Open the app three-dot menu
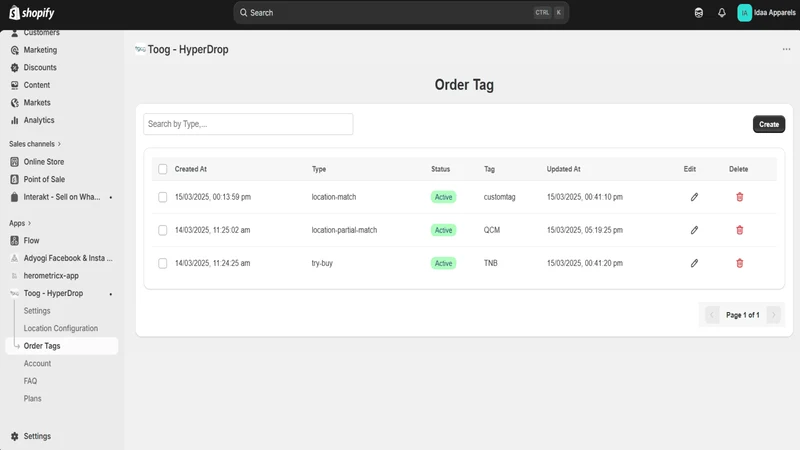This screenshot has width=800, height=450. click(786, 49)
